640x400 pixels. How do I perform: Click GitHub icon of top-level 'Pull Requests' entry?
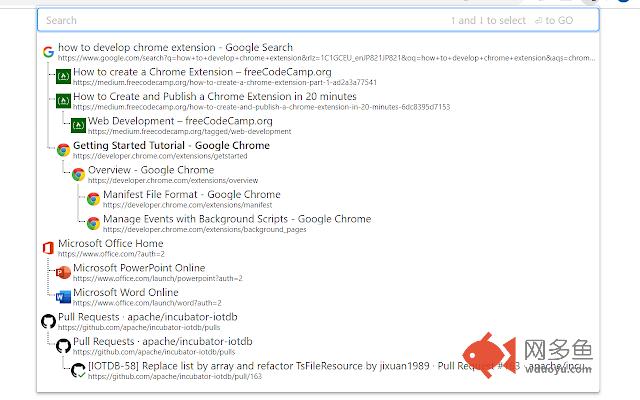49,321
